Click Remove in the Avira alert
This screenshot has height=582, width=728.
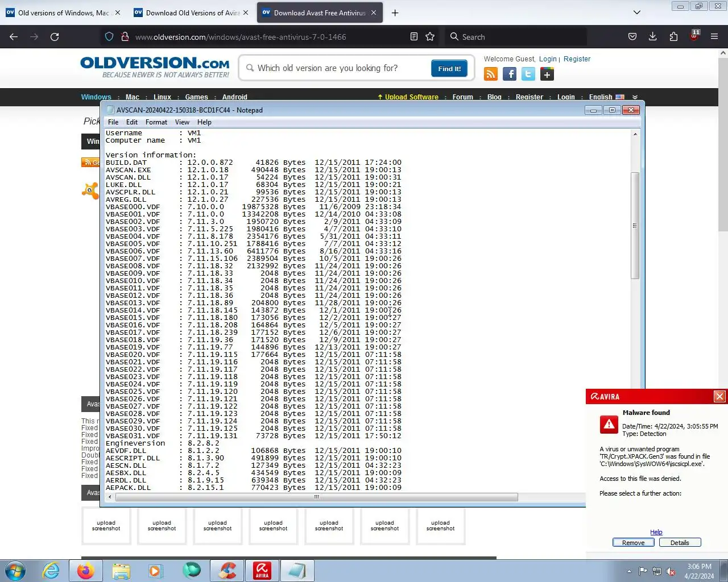click(x=633, y=543)
